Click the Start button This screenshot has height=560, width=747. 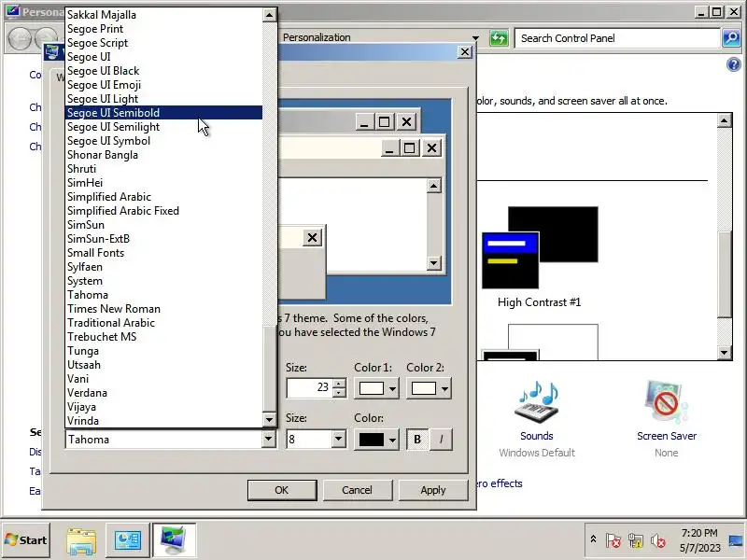[26, 540]
